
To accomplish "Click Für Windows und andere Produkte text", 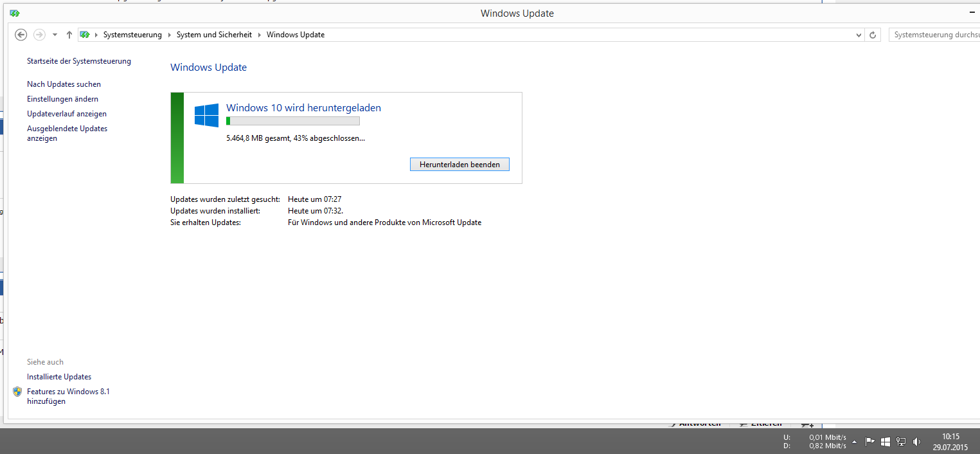I will click(384, 222).
